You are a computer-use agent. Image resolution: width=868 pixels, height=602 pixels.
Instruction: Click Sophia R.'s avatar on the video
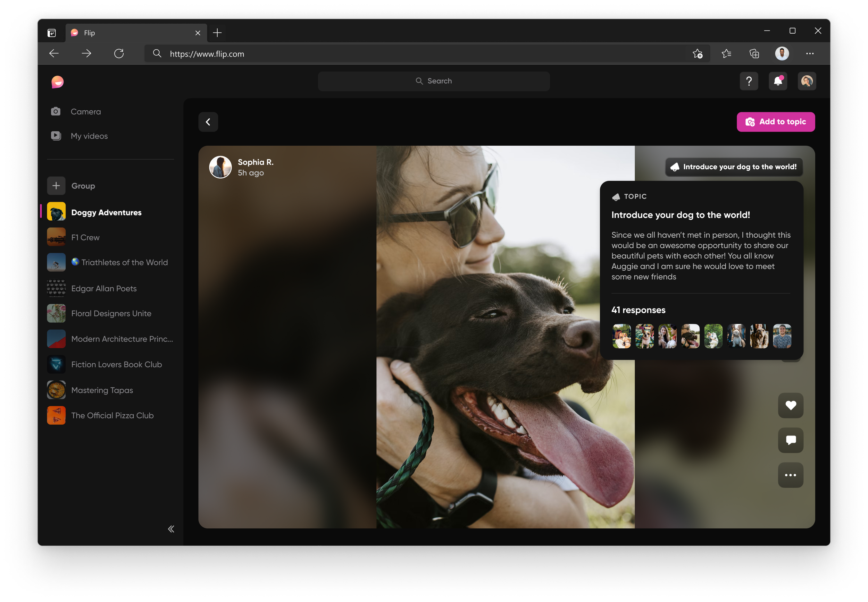(220, 167)
